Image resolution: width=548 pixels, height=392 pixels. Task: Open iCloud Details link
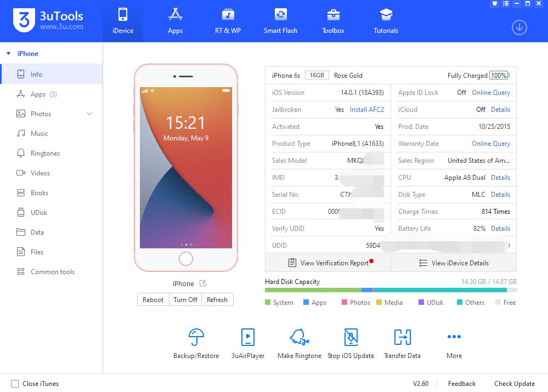pyautogui.click(x=500, y=109)
